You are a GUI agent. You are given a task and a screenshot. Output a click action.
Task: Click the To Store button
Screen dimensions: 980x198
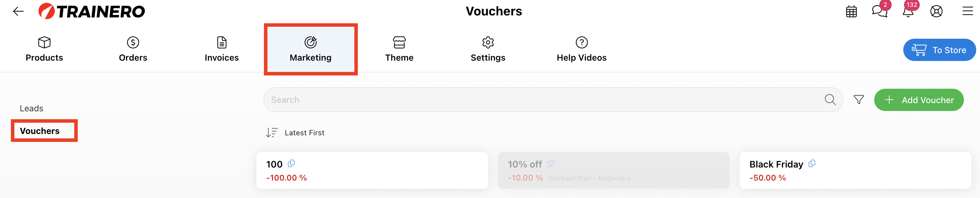click(939, 50)
